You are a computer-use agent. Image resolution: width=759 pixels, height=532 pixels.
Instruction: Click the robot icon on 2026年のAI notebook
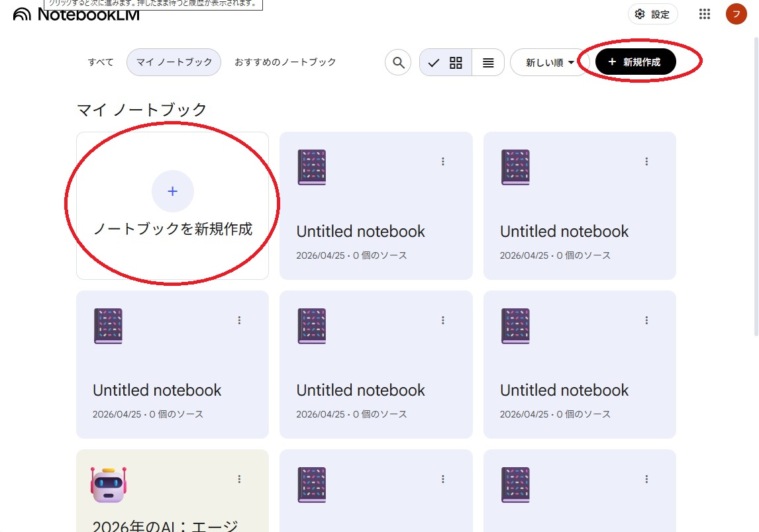108,484
